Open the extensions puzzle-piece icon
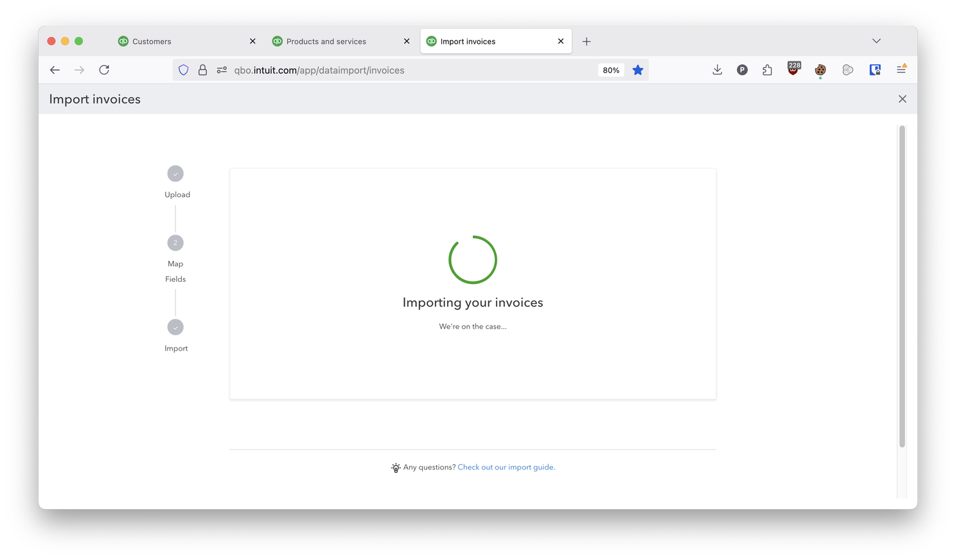 (767, 70)
